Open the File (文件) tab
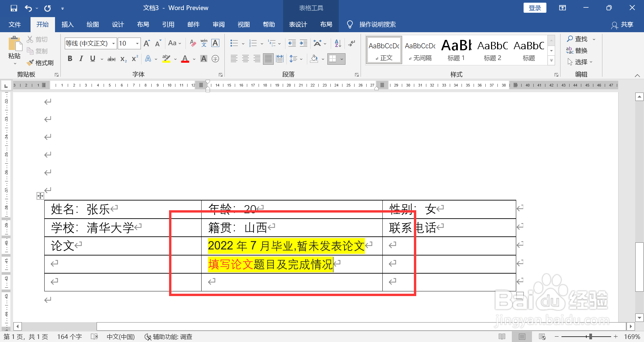 click(15, 24)
